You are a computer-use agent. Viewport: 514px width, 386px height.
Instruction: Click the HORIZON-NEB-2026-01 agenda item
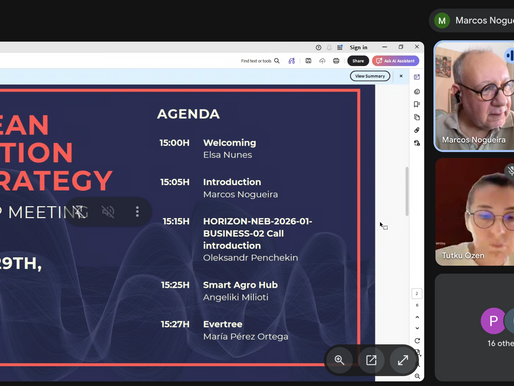click(258, 233)
